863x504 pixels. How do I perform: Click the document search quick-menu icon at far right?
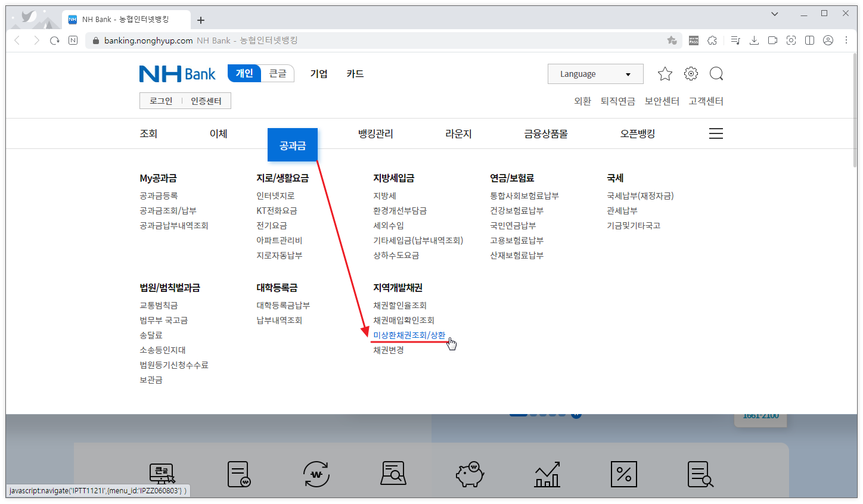pos(700,474)
